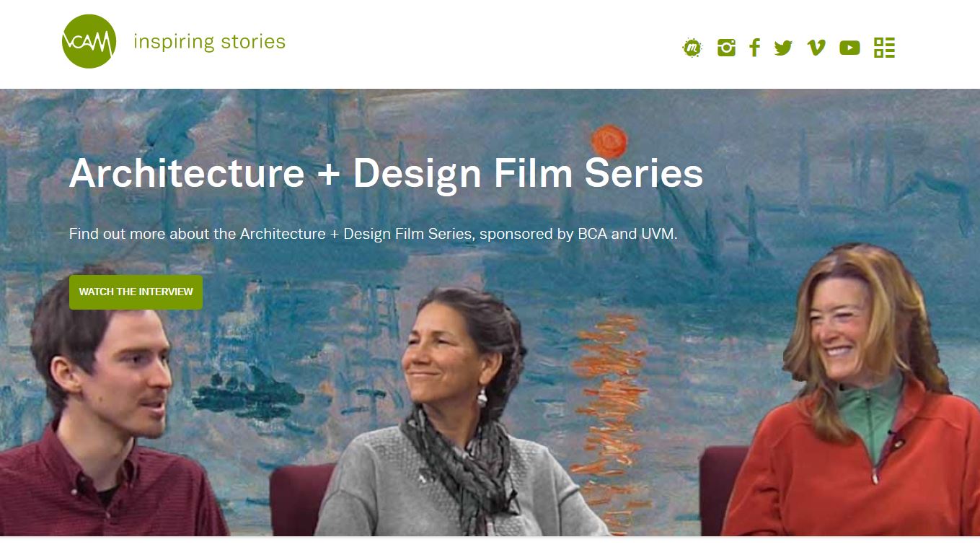980x555 pixels.
Task: Open the Twitter bird icon
Action: click(783, 48)
